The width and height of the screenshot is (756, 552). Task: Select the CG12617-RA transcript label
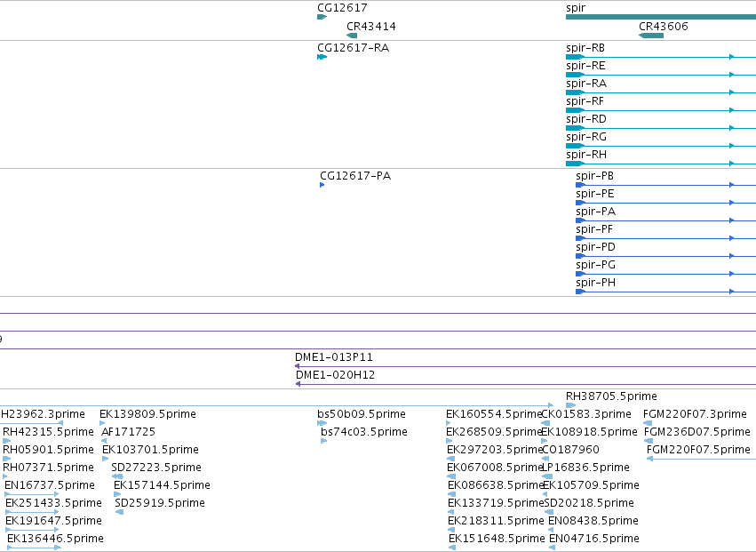click(353, 48)
